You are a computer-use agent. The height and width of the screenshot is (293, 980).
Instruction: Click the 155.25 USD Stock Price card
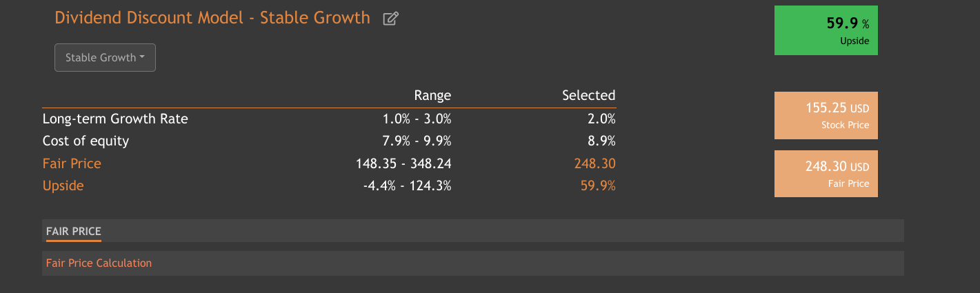click(x=826, y=115)
